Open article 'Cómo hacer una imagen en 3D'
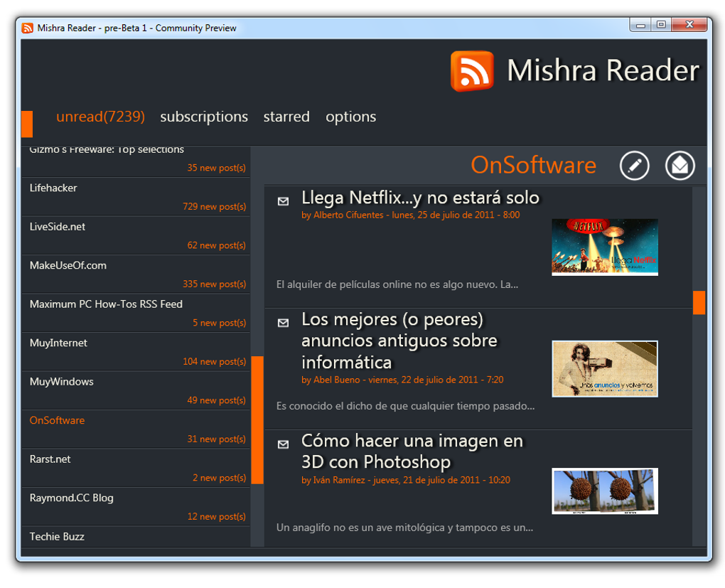 point(412,451)
